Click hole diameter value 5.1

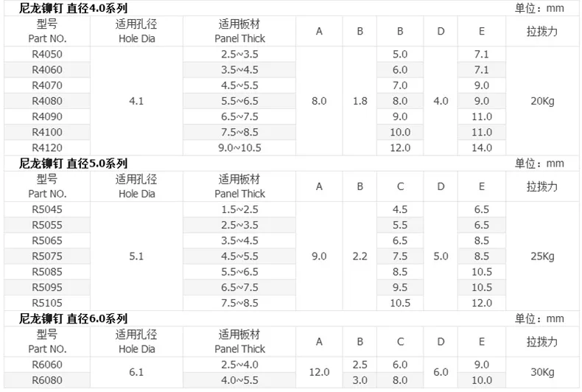coord(136,256)
